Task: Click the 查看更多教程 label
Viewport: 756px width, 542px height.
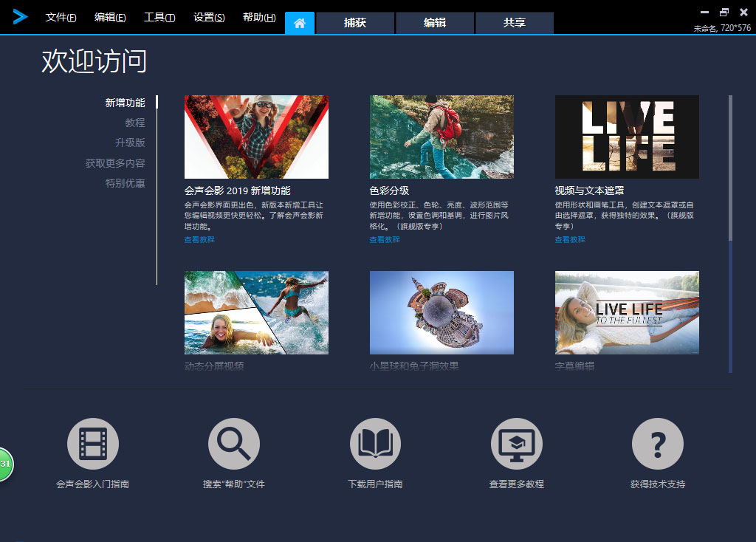Action: [516, 484]
